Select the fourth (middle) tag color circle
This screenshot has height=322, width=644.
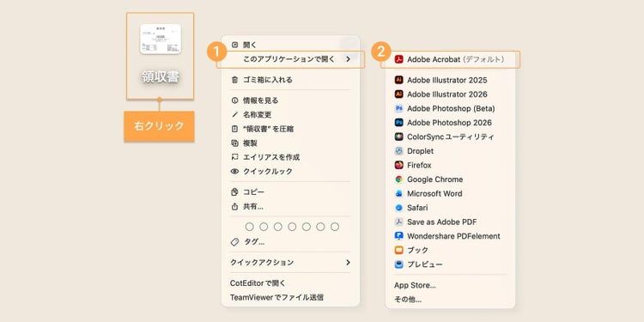click(x=292, y=227)
